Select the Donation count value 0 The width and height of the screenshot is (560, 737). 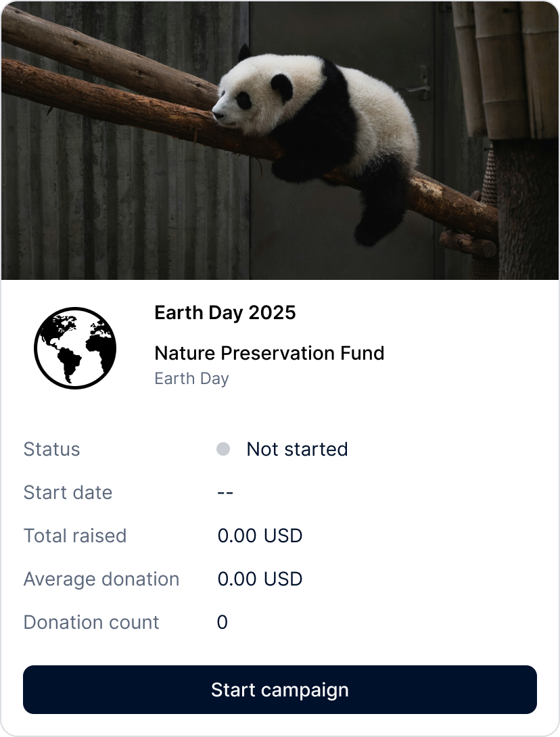(x=223, y=623)
